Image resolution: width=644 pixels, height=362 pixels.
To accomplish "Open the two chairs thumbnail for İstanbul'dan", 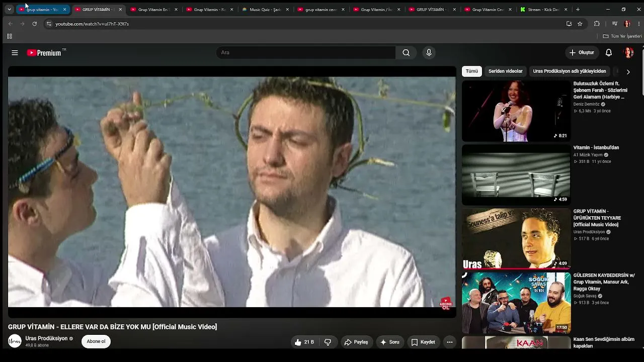I will 516,175.
